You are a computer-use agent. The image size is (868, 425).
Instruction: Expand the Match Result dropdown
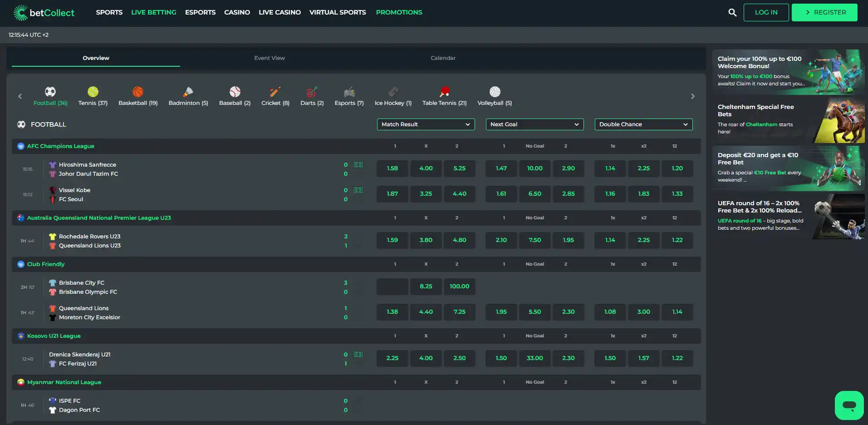tap(426, 124)
